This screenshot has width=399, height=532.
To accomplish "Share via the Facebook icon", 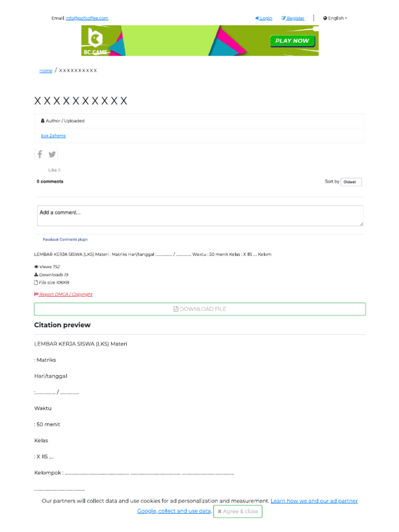I will (x=39, y=154).
